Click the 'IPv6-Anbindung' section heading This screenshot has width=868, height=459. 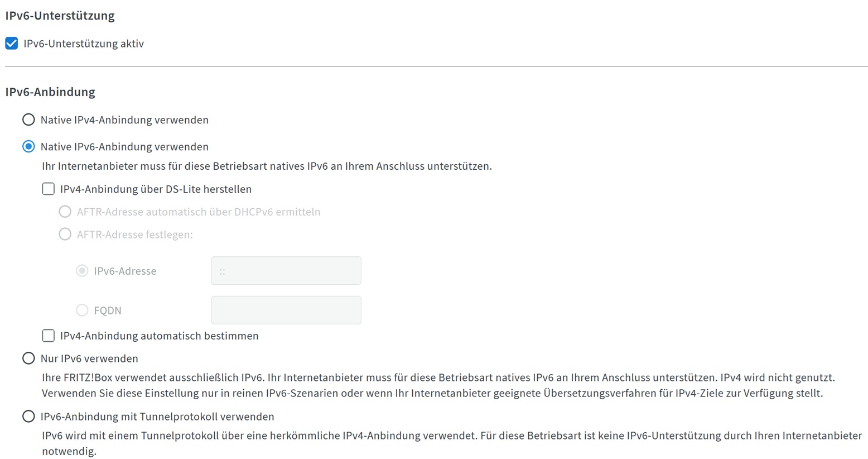50,92
